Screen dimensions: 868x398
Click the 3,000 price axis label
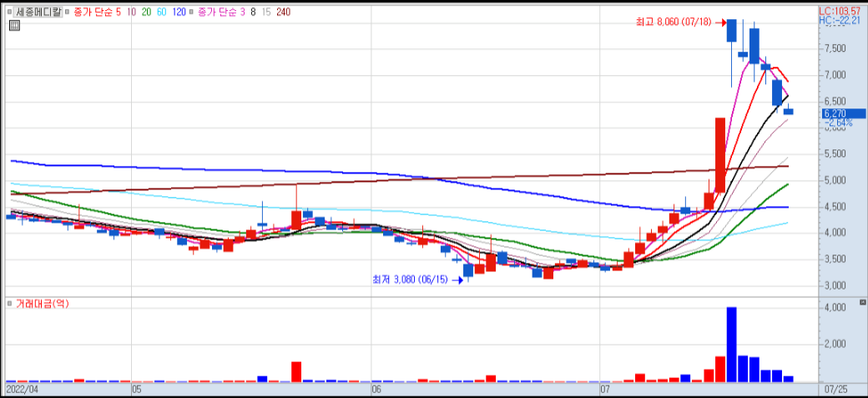coord(835,285)
